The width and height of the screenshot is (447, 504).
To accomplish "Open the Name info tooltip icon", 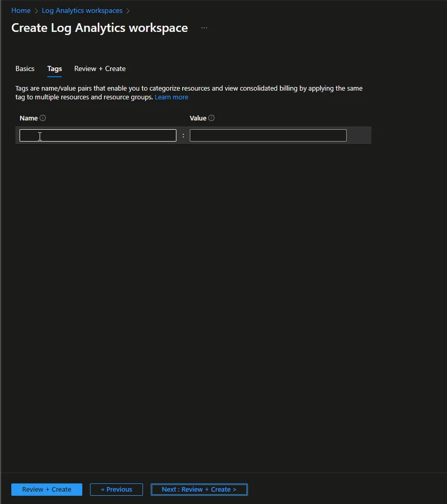I will 43,118.
